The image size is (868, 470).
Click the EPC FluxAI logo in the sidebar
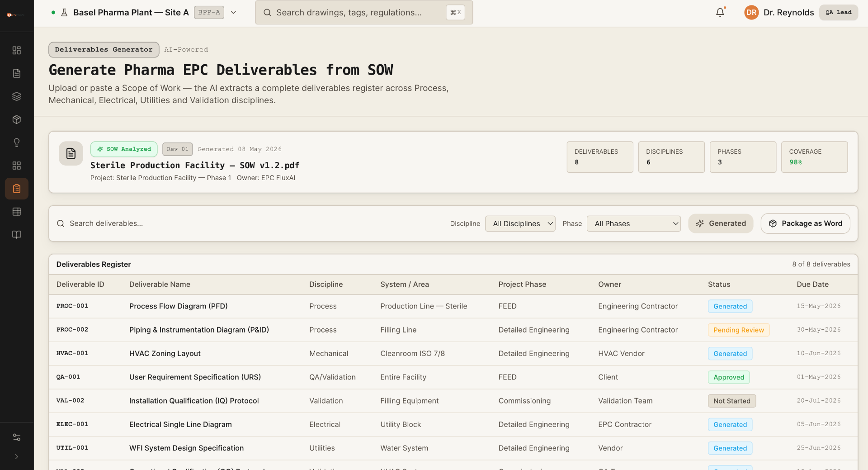click(x=16, y=15)
